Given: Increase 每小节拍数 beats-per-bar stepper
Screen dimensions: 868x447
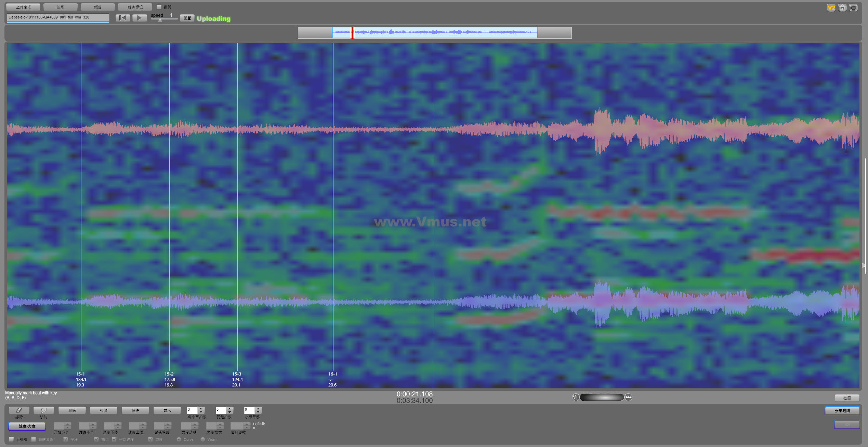Looking at the screenshot, I should coord(201,408).
